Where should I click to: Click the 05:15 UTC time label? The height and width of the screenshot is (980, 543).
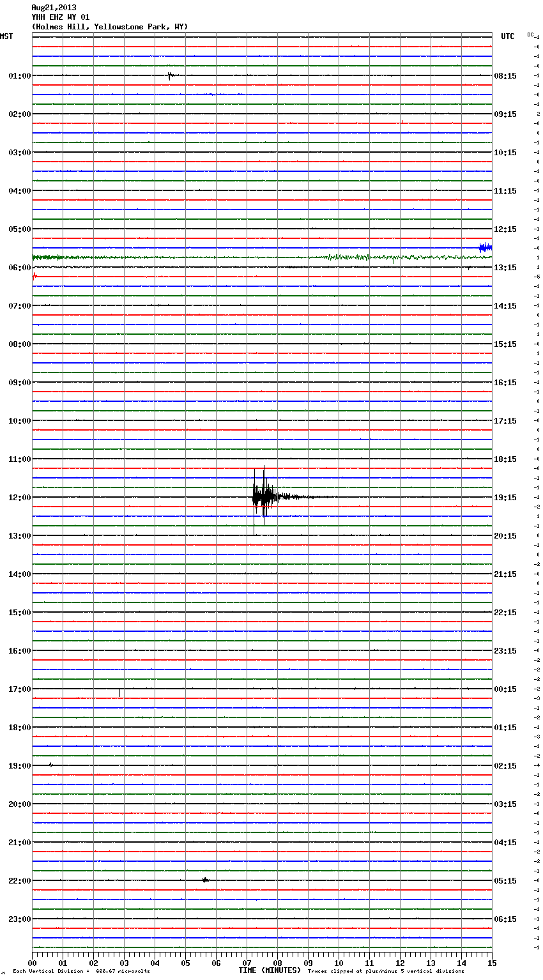pyautogui.click(x=505, y=881)
